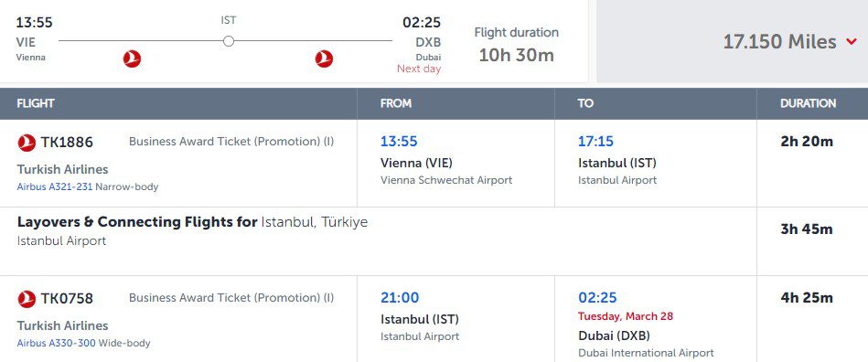Click Turkish Airlines logo beside TK1886
Viewport: 868px width, 362px height.
[27, 143]
